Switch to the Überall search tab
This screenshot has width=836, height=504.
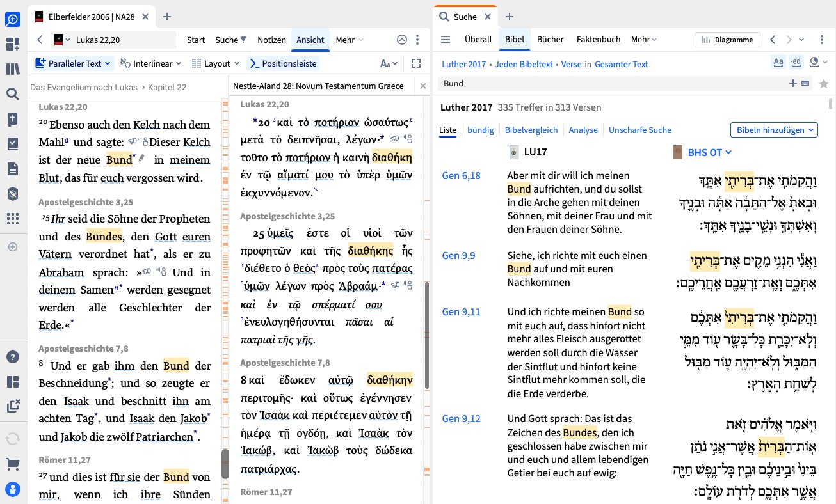point(478,40)
